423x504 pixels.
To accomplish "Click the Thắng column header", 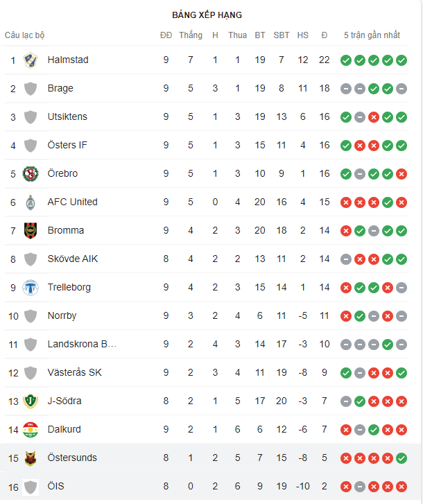I will [x=191, y=35].
